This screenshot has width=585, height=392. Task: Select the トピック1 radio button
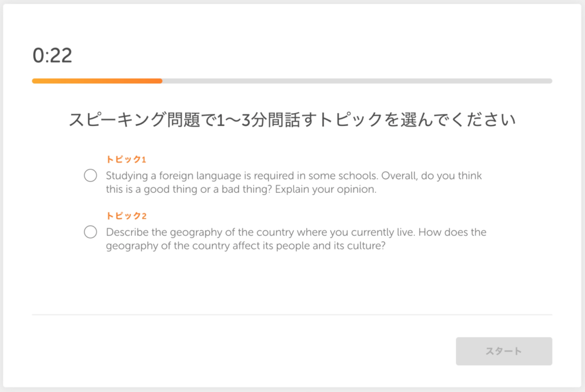(90, 175)
